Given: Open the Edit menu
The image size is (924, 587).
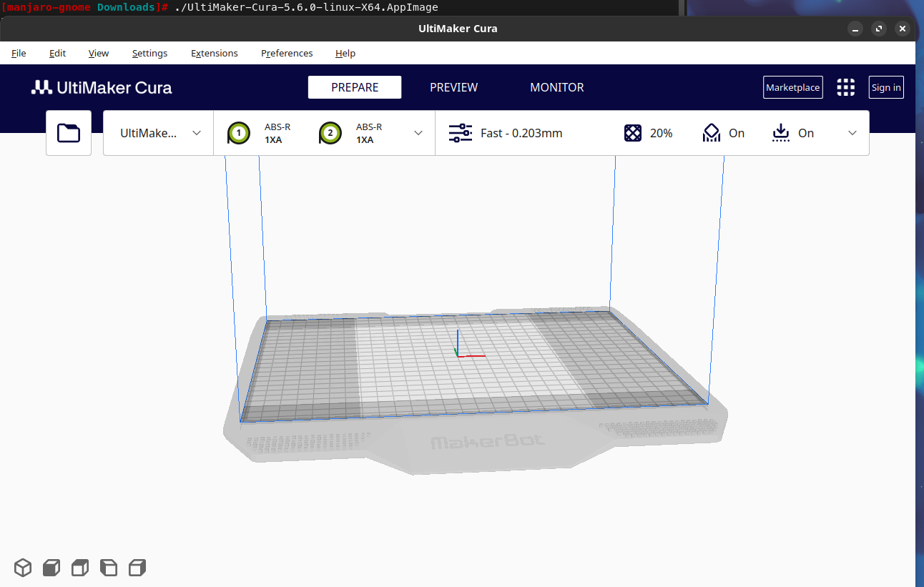Looking at the screenshot, I should pos(57,53).
